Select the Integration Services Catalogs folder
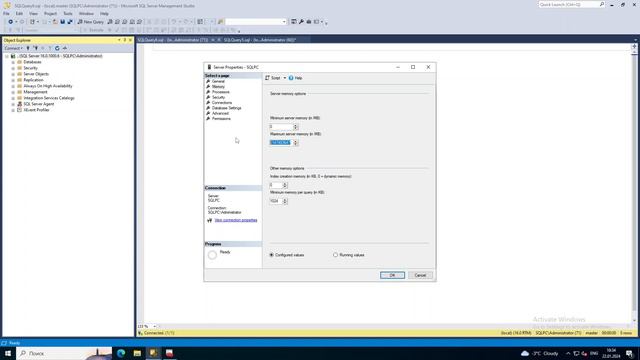This screenshot has width=640, height=360. (49, 98)
